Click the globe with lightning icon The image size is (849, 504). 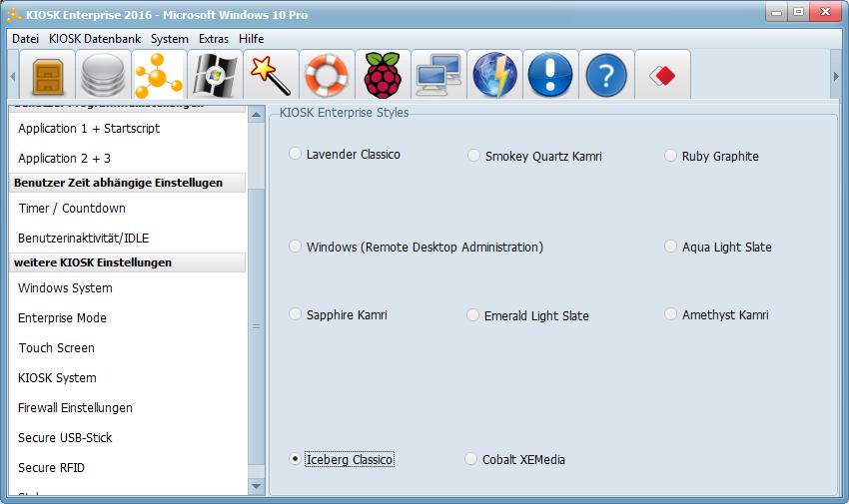[x=493, y=76]
